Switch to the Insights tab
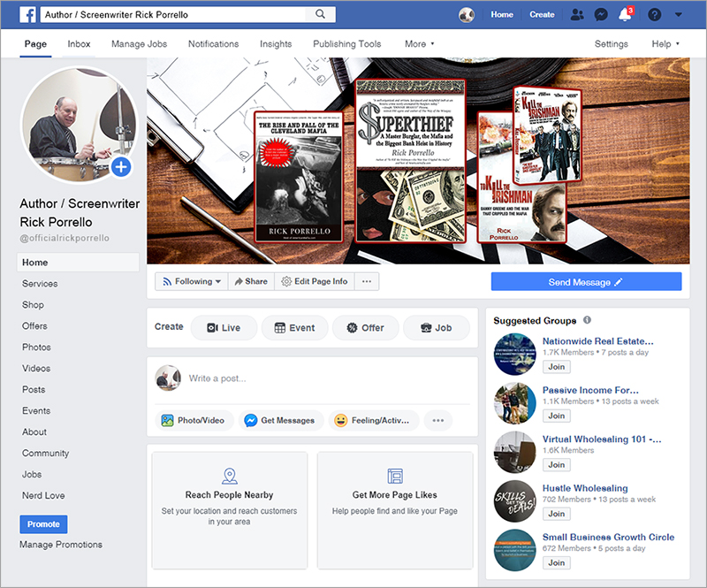This screenshot has width=707, height=588. 276,44
